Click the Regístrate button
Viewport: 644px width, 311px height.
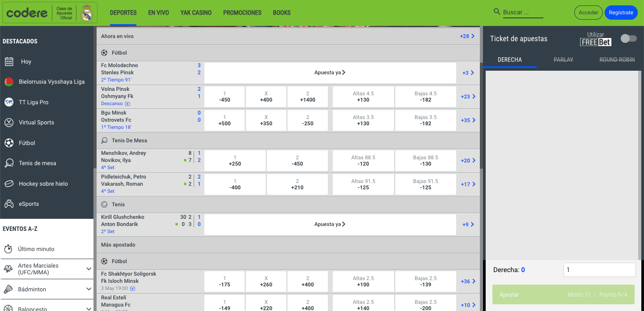pos(621,13)
